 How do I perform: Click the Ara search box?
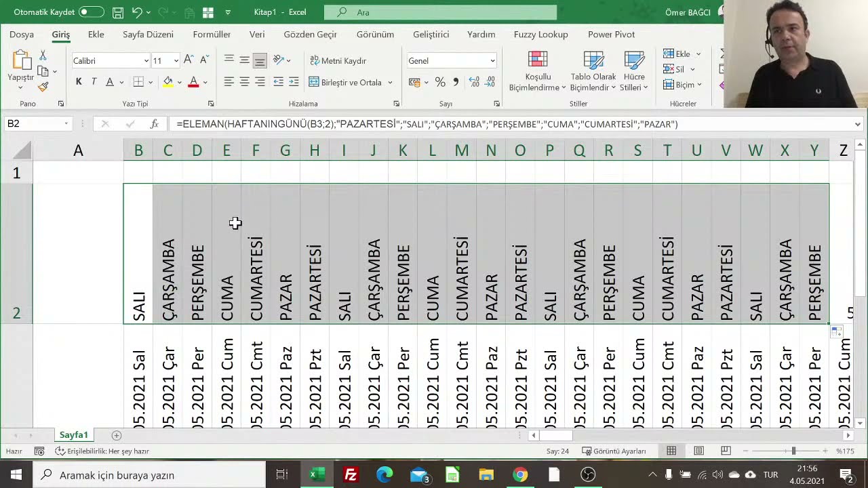pyautogui.click(x=440, y=12)
